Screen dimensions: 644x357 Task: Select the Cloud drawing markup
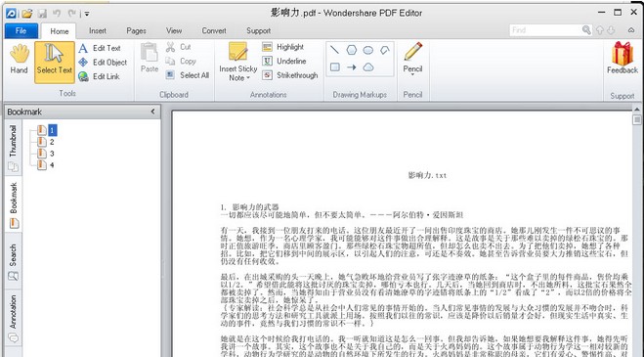pos(368,67)
